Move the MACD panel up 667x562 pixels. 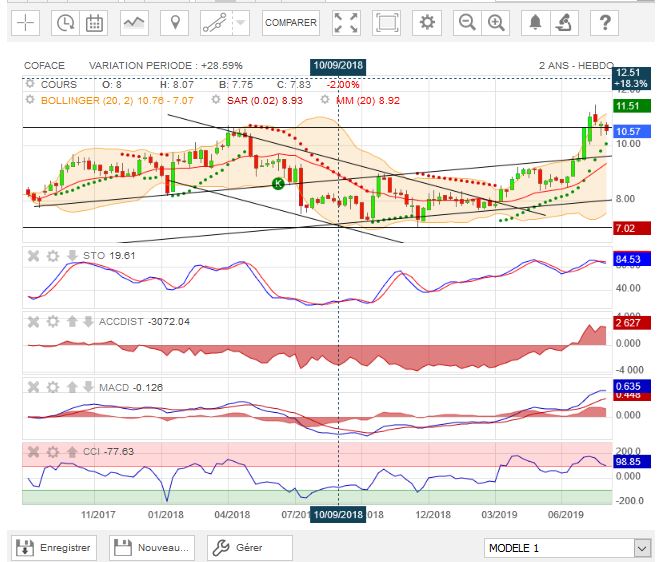[x=72, y=387]
